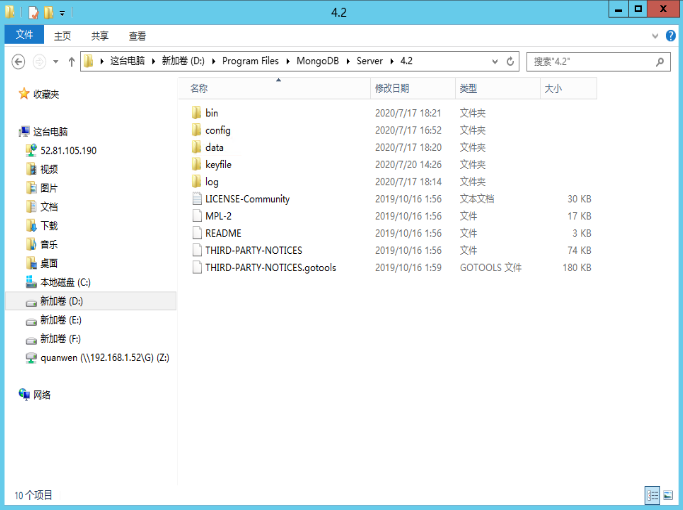
Task: Go up one folder level
Action: click(71, 62)
